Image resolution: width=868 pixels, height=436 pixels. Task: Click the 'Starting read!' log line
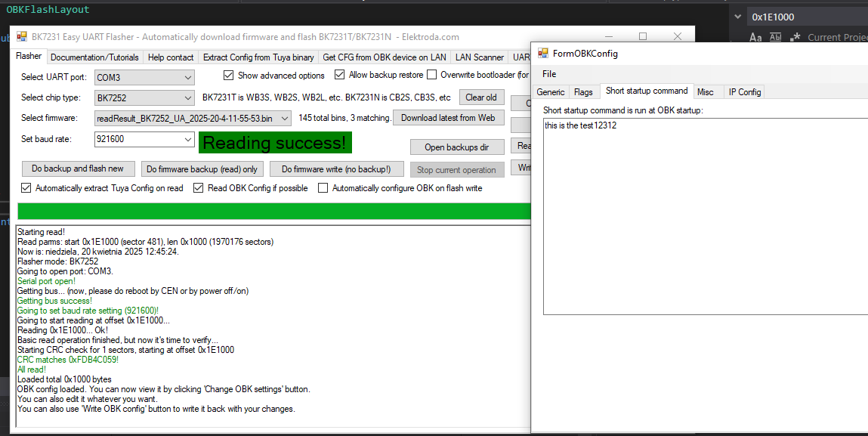(x=41, y=233)
